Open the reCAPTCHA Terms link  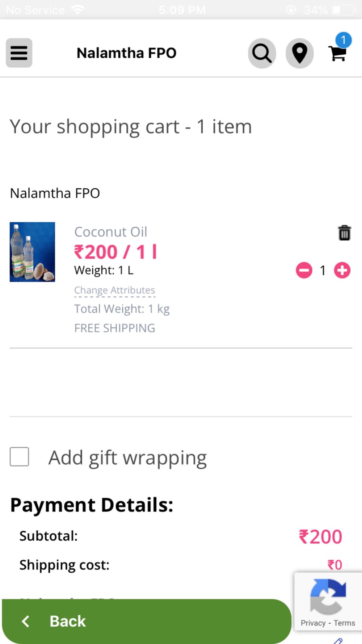[344, 623]
